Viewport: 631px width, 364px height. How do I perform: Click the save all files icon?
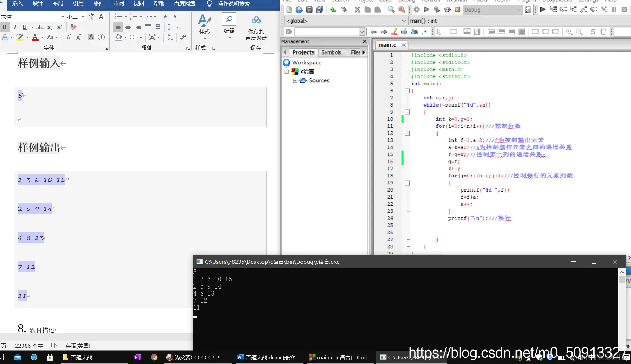click(320, 10)
